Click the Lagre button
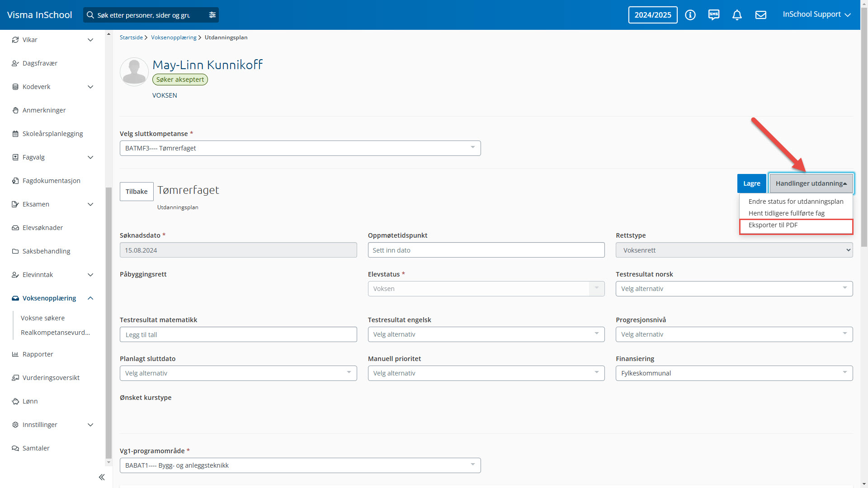 [751, 183]
